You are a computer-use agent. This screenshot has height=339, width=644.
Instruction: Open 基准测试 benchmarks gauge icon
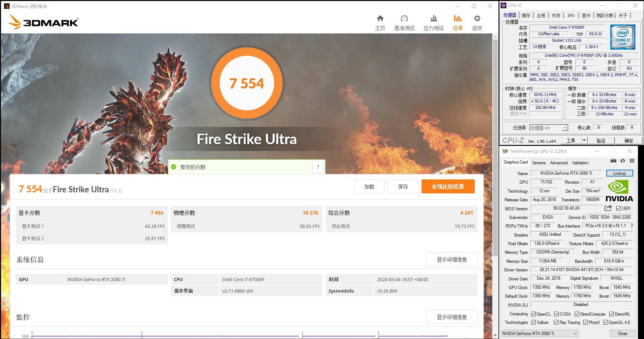(x=404, y=19)
